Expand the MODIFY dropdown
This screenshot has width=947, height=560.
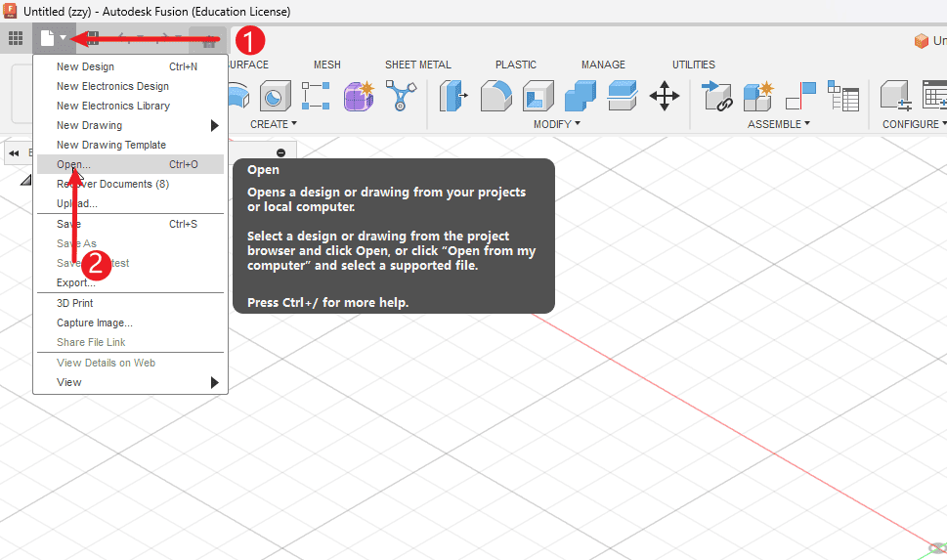click(557, 124)
